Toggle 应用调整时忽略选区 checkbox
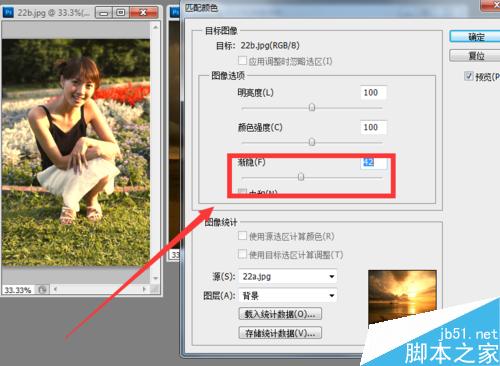This screenshot has width=500, height=366. pos(242,61)
